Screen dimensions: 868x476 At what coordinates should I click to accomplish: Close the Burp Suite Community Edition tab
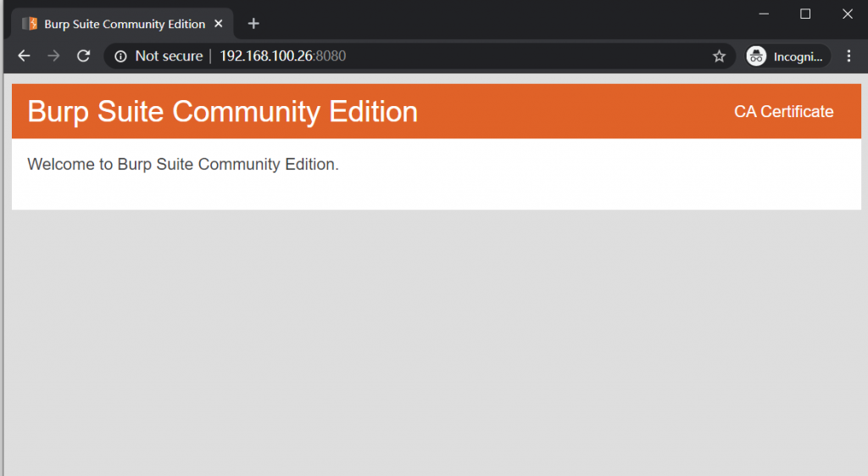point(219,24)
